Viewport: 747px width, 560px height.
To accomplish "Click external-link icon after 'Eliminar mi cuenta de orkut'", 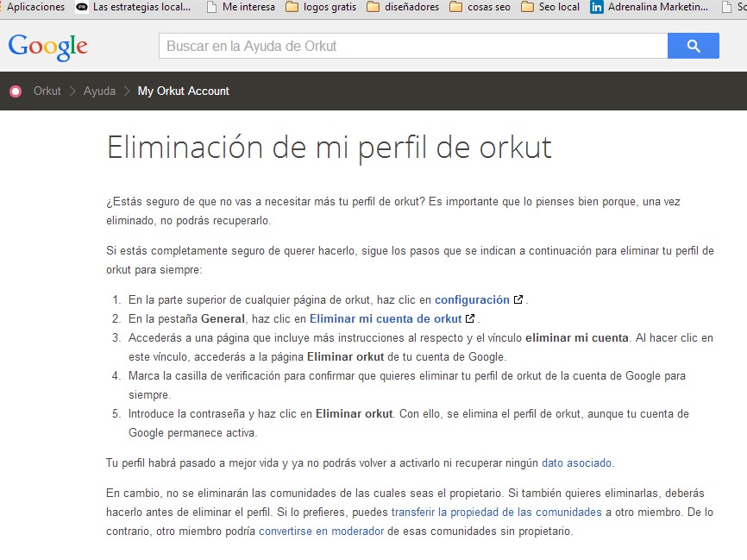I will click(470, 318).
